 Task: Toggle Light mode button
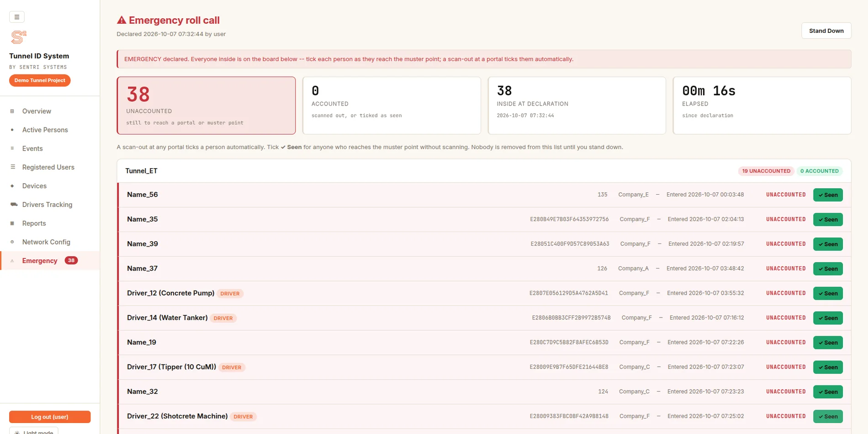[34, 431]
